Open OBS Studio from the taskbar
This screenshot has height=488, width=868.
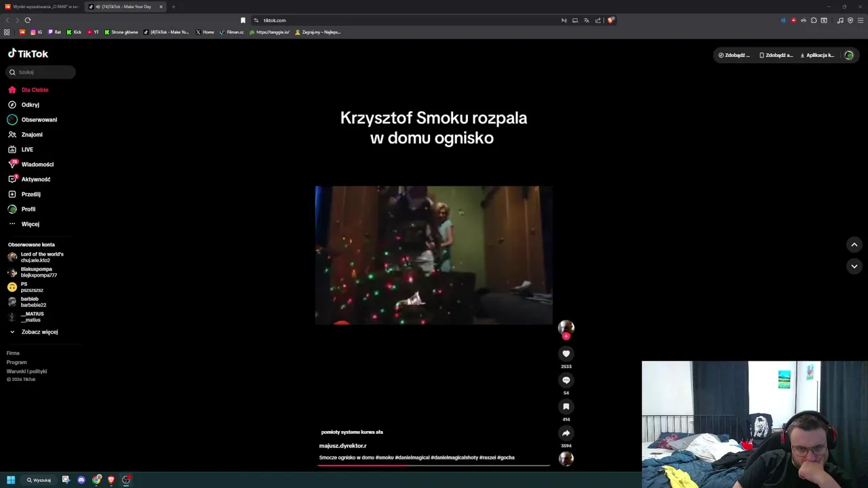126,480
